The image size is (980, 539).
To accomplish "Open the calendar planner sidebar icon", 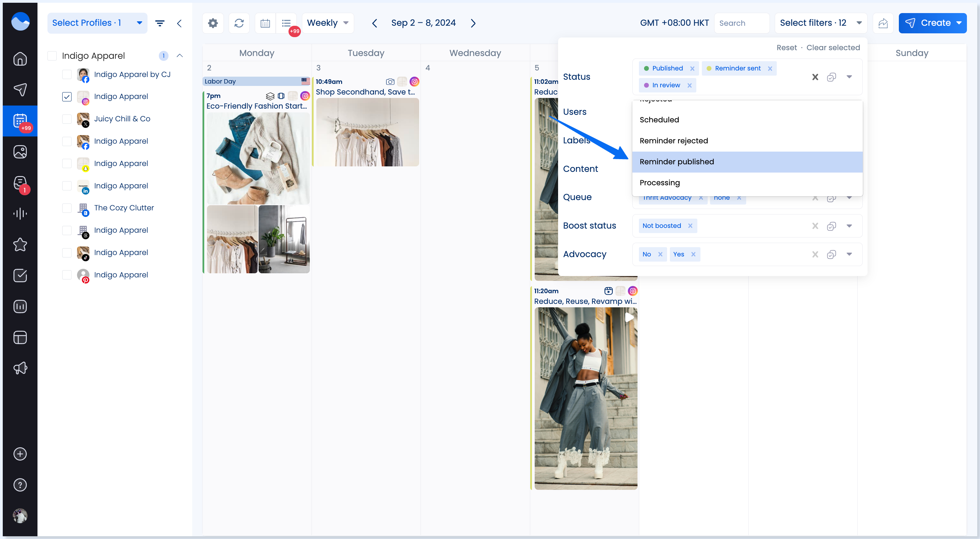I will click(20, 121).
